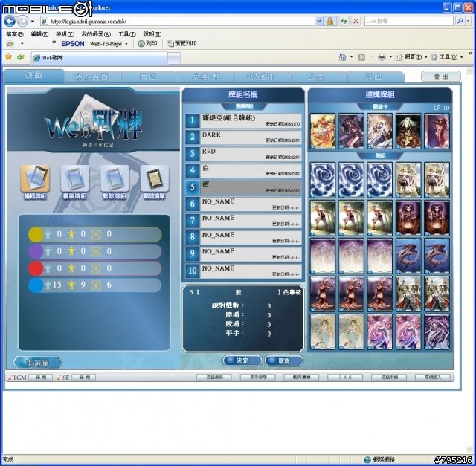Switch to the 兌換G幣 tab

[x=206, y=77]
